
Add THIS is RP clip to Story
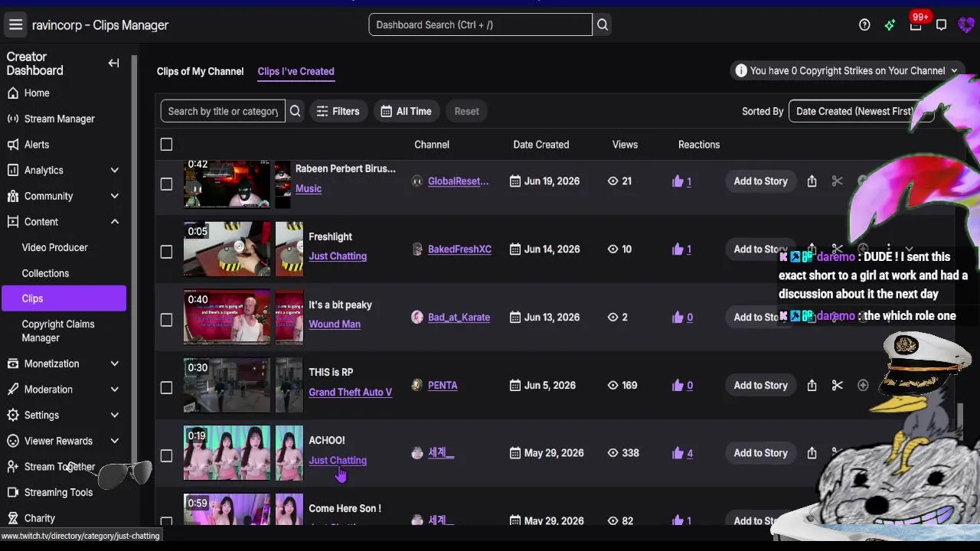(x=760, y=386)
